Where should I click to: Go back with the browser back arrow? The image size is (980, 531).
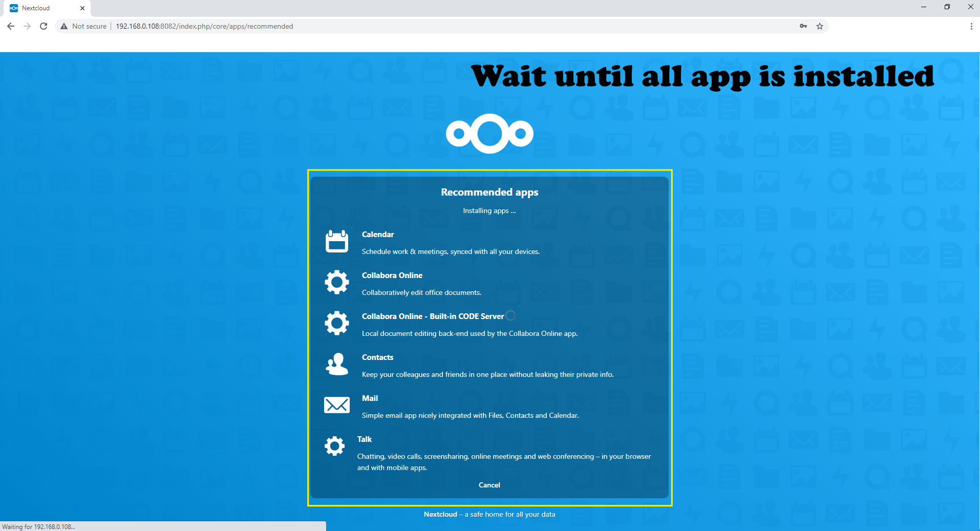tap(11, 26)
